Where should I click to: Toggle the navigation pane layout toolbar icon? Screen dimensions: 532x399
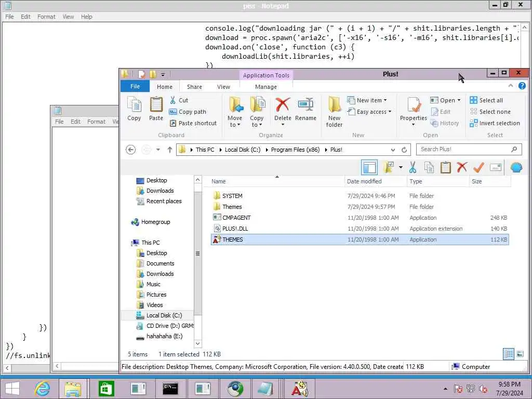[369, 167]
